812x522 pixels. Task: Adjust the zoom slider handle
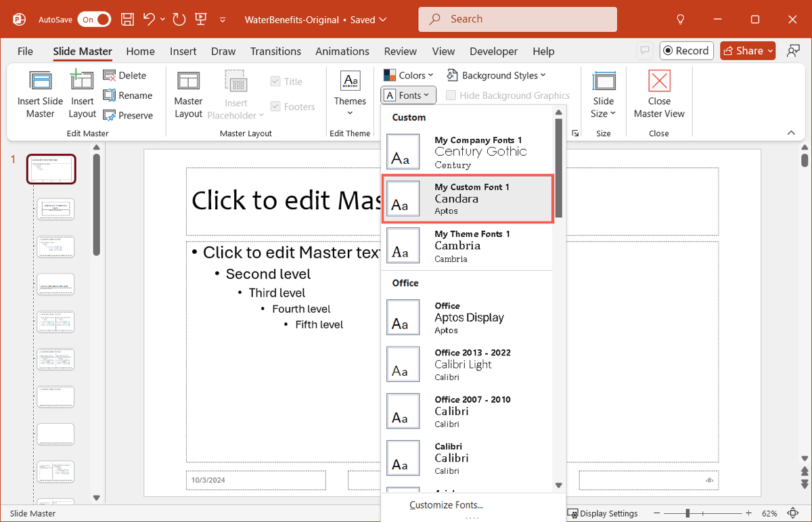[x=687, y=513]
